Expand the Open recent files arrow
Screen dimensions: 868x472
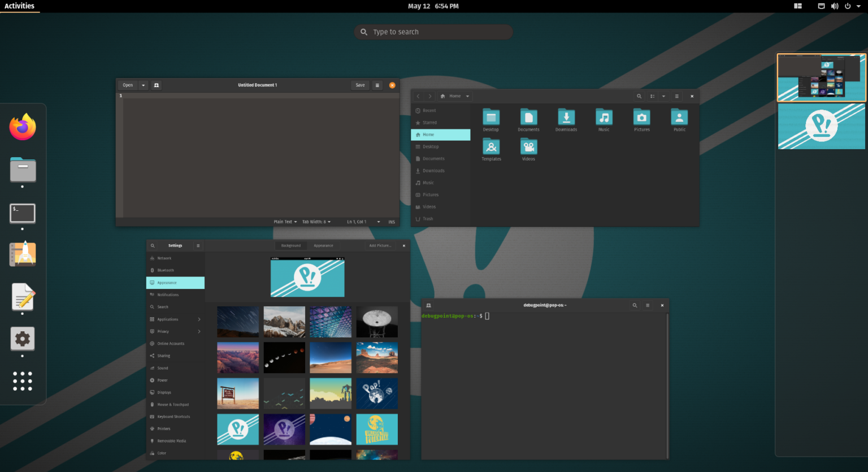pyautogui.click(x=144, y=85)
